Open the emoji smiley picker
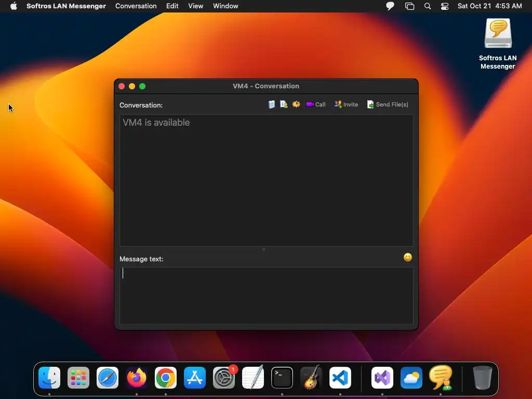 pos(407,257)
